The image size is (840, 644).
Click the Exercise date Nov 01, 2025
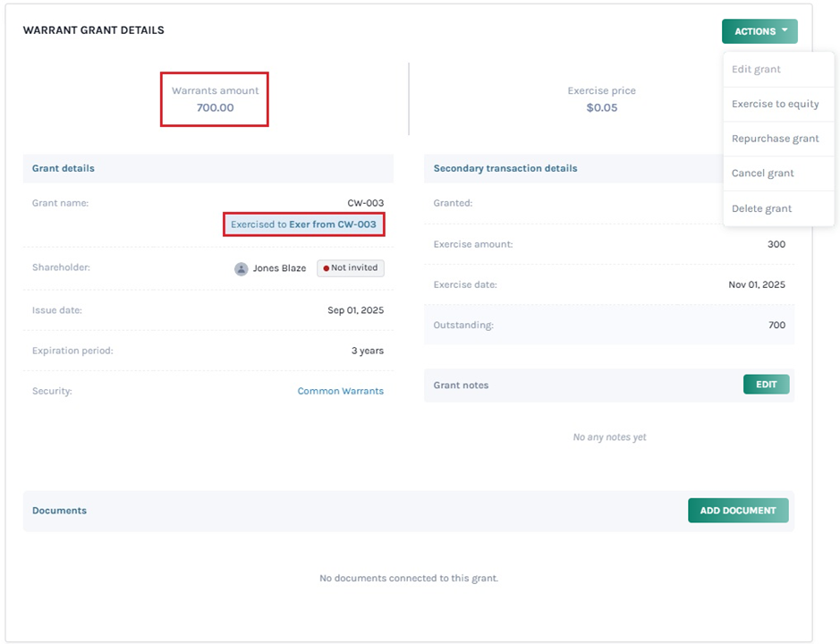coord(754,284)
